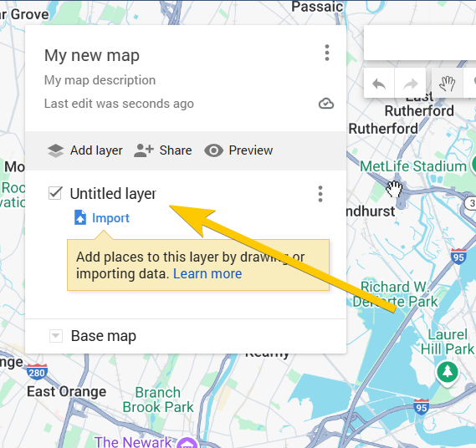
Task: Click the Preview eye icon
Action: click(213, 150)
